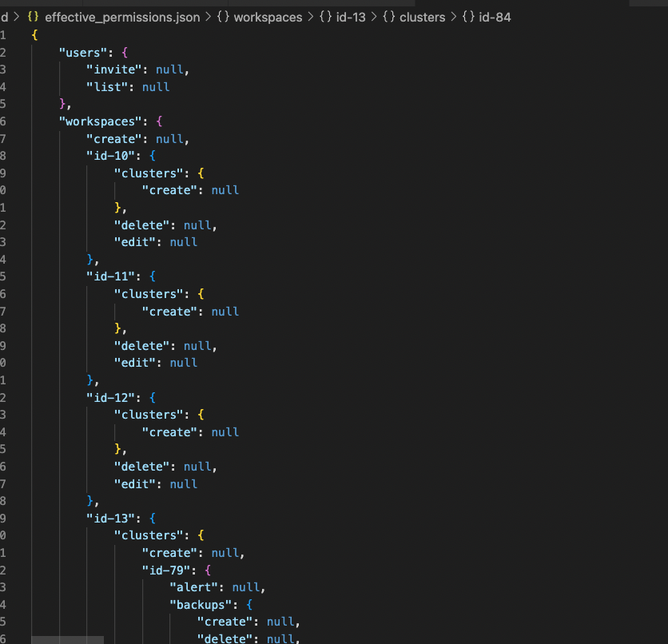Select the clusters breadcrumb segment
The width and height of the screenshot is (668, 644).
pos(422,18)
